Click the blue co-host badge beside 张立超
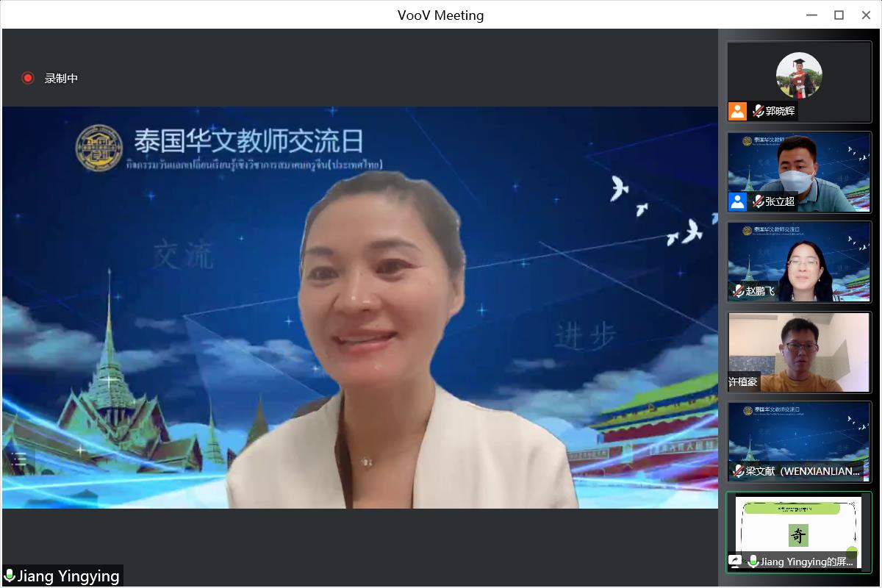Screen dimensions: 882x588 pyautogui.click(x=737, y=201)
